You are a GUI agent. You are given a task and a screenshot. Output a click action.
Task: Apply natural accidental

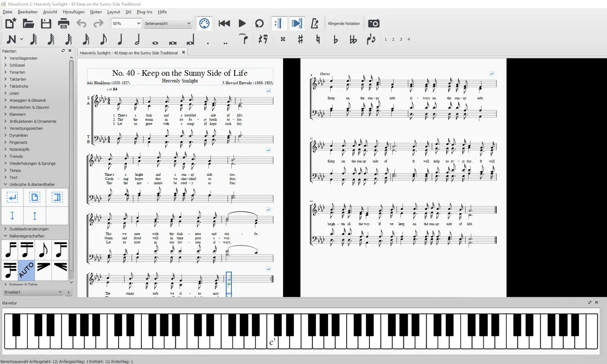tap(318, 39)
